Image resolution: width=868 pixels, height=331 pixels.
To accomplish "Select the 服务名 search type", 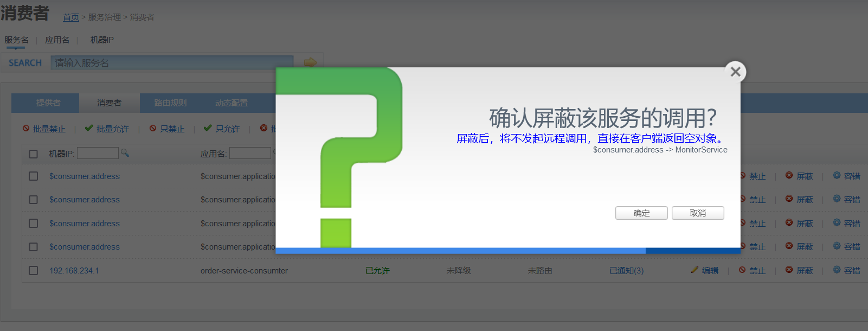I will (16, 40).
